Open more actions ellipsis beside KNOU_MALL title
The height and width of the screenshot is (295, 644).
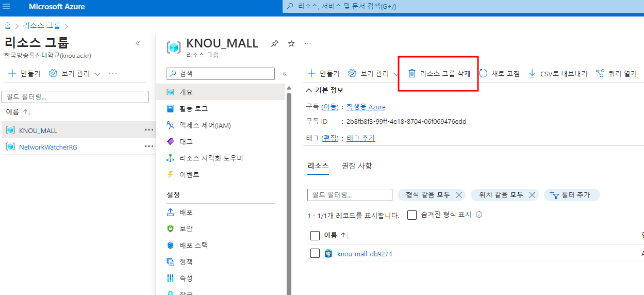click(308, 43)
